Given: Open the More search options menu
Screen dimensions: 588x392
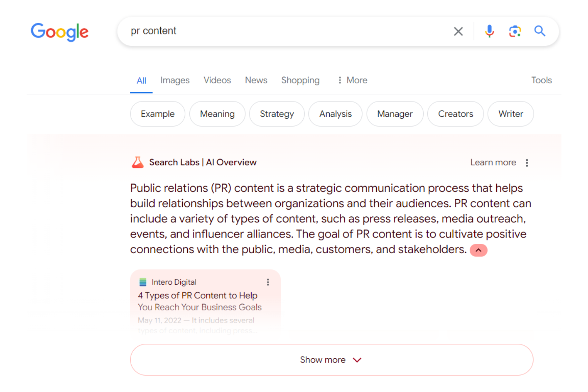Looking at the screenshot, I should coord(352,80).
